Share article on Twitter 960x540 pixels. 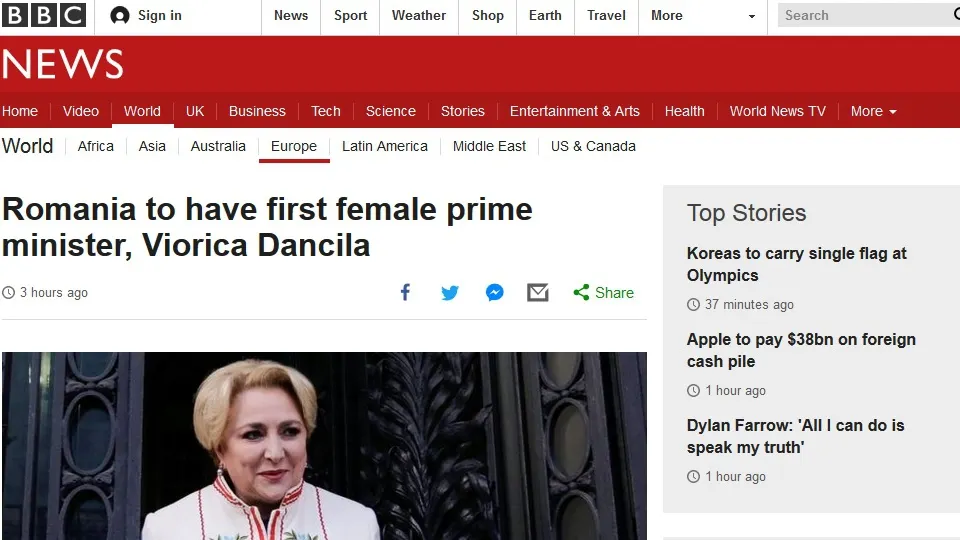[x=450, y=293]
